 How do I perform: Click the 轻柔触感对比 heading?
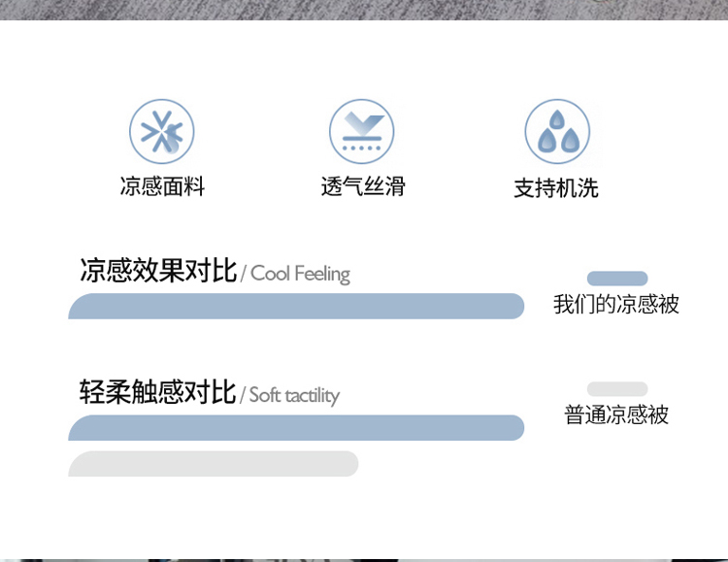[158, 391]
